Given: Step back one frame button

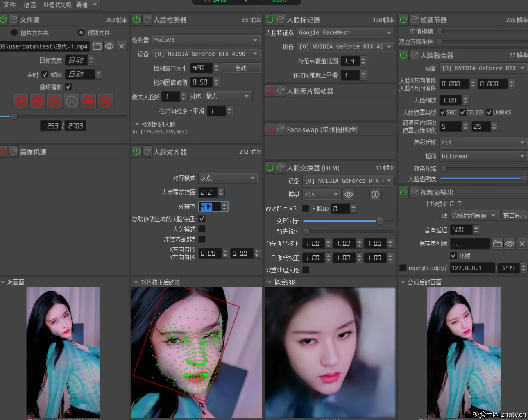Looking at the screenshot, I should [38, 101].
